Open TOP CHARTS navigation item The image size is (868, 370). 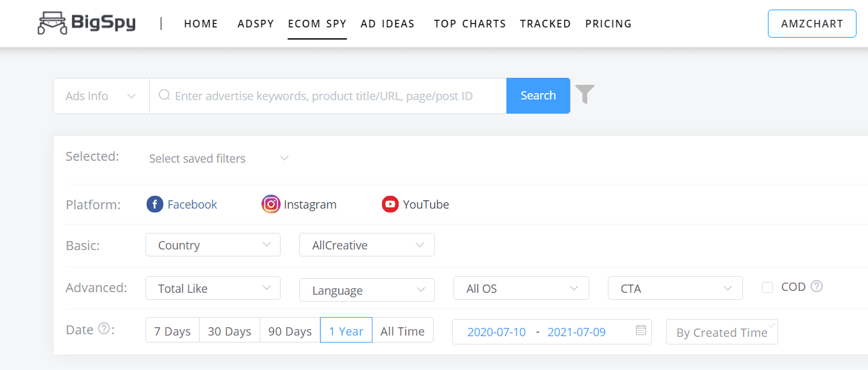(470, 24)
